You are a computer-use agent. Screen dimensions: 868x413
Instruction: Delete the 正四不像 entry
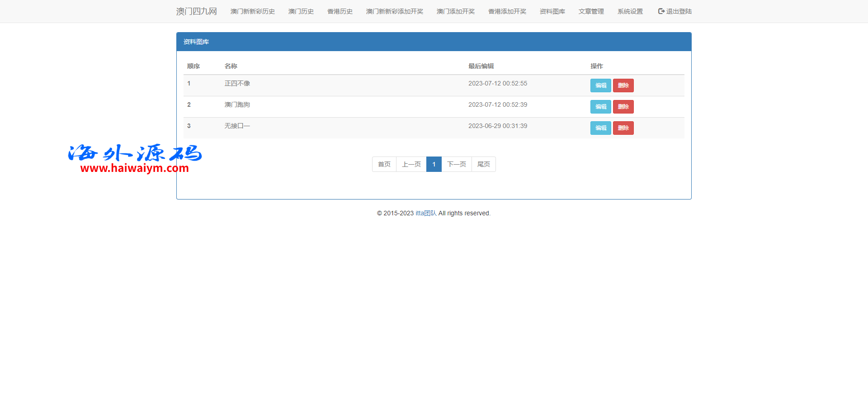point(623,85)
